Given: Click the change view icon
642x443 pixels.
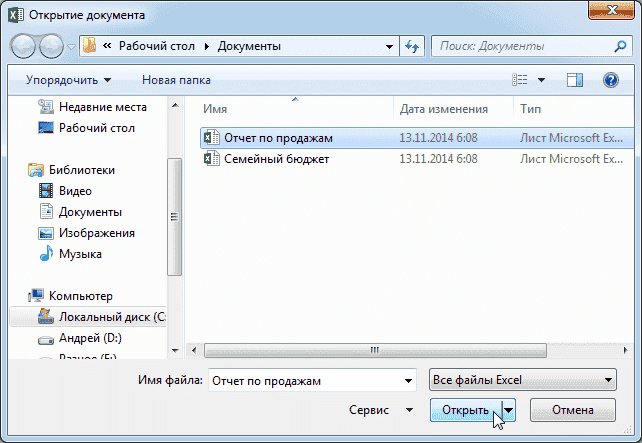Looking at the screenshot, I should pyautogui.click(x=520, y=79).
